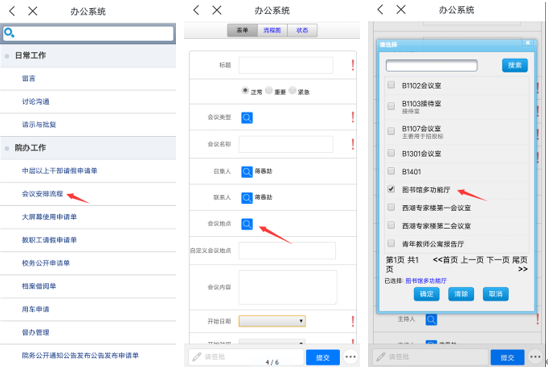Focus the 会议名称 input field

pos(286,144)
